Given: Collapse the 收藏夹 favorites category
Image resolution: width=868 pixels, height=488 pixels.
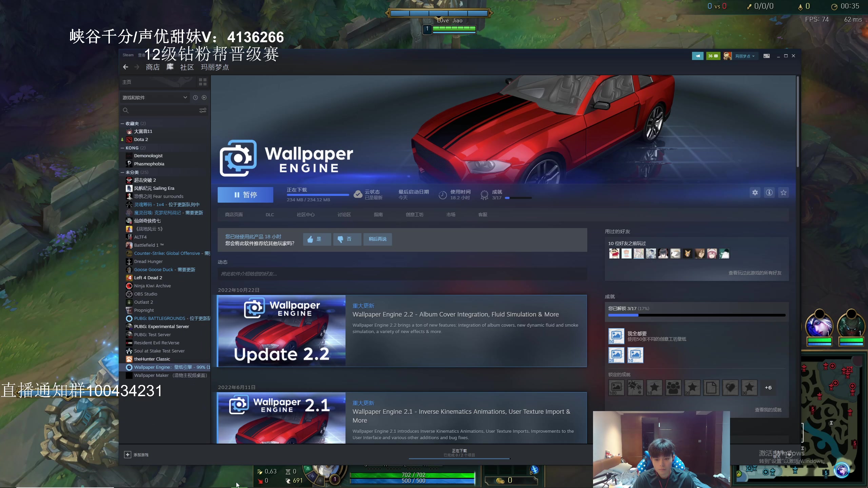Looking at the screenshot, I should point(122,124).
